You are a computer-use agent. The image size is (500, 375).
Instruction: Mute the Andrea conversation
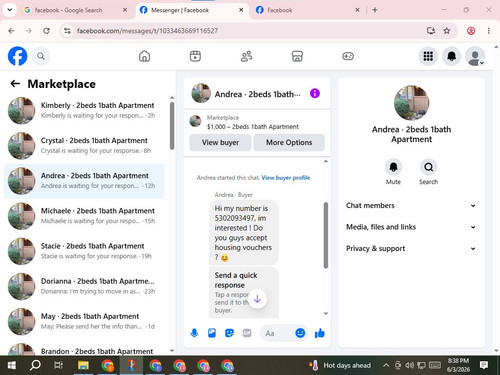tap(393, 167)
